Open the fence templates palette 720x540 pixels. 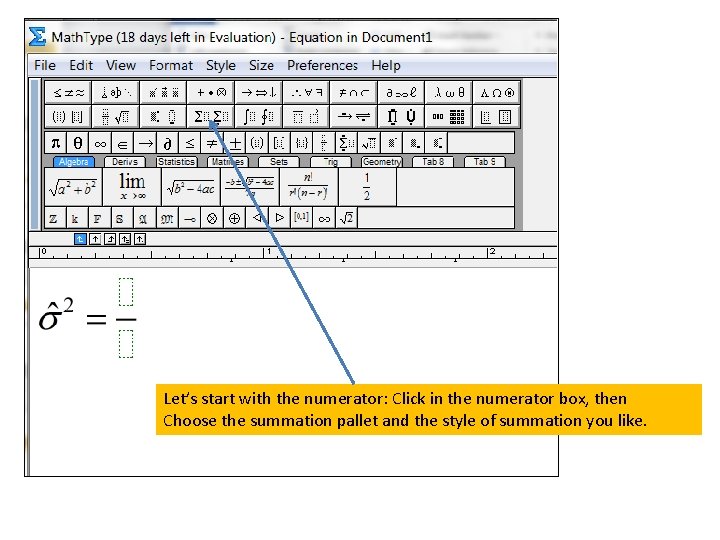[x=68, y=117]
